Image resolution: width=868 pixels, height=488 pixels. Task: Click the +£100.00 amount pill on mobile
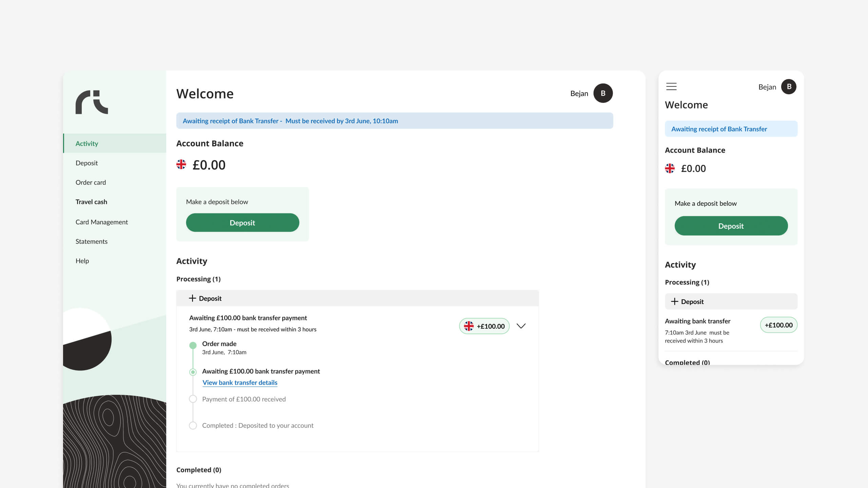click(778, 325)
